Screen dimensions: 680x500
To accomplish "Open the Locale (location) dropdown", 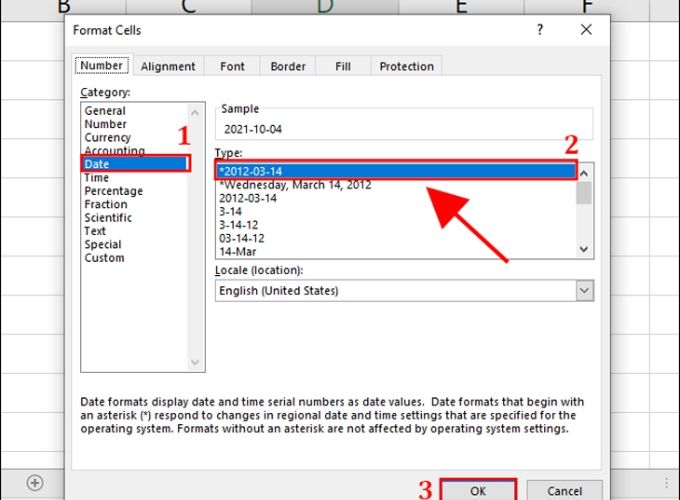I will coord(584,291).
